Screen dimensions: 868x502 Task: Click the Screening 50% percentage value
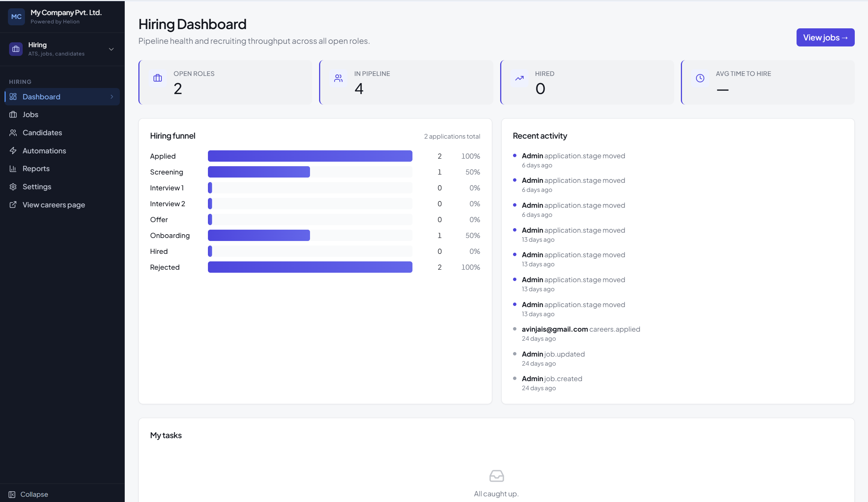[x=473, y=172]
